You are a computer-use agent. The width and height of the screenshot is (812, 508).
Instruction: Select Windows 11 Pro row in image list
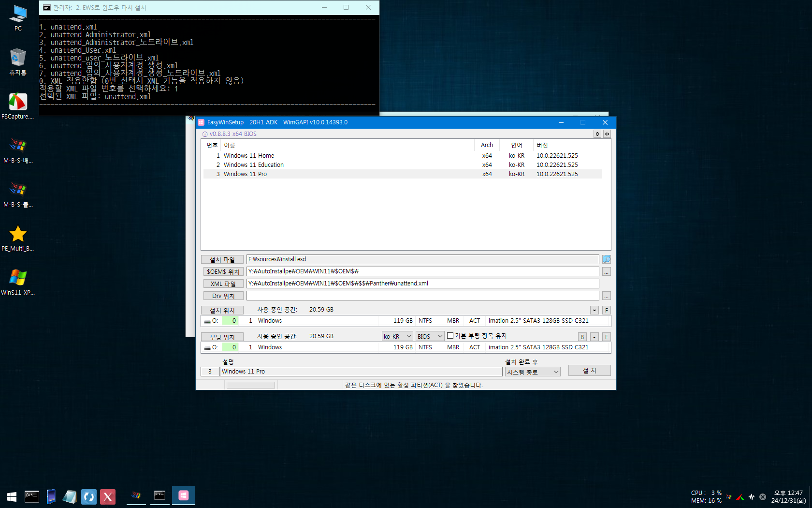(x=403, y=174)
